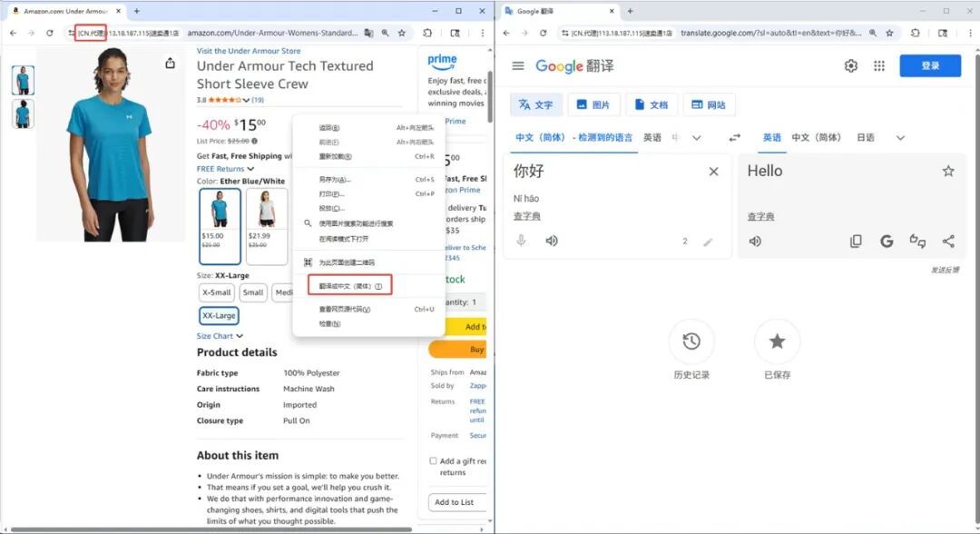Screen dimensions: 980x534
Task: Bookmark the Google Translate page
Action: coord(889,33)
